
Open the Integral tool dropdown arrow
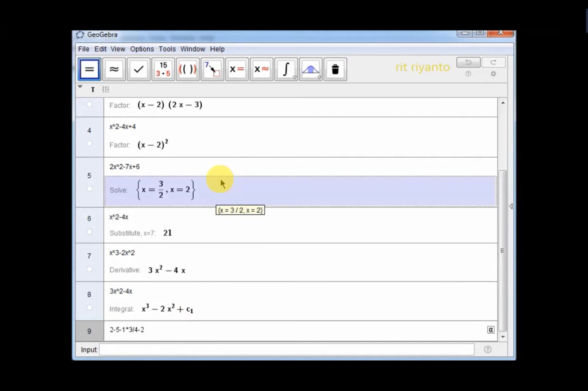pos(295,78)
